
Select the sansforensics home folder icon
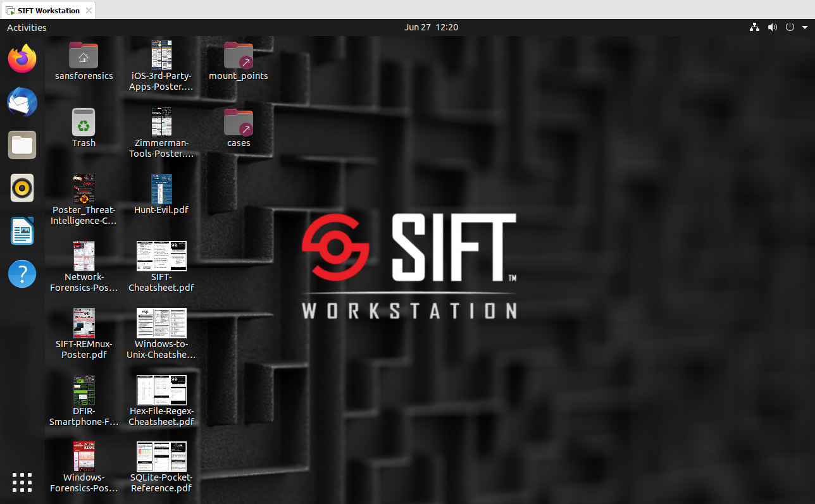(84, 56)
